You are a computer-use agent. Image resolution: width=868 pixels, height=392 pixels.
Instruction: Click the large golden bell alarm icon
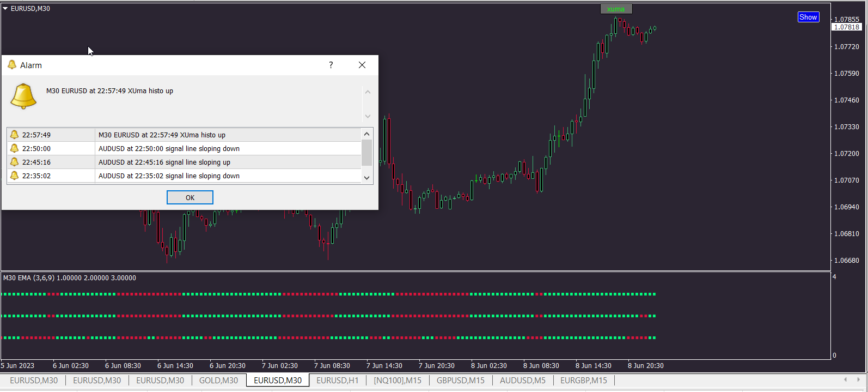tap(23, 97)
